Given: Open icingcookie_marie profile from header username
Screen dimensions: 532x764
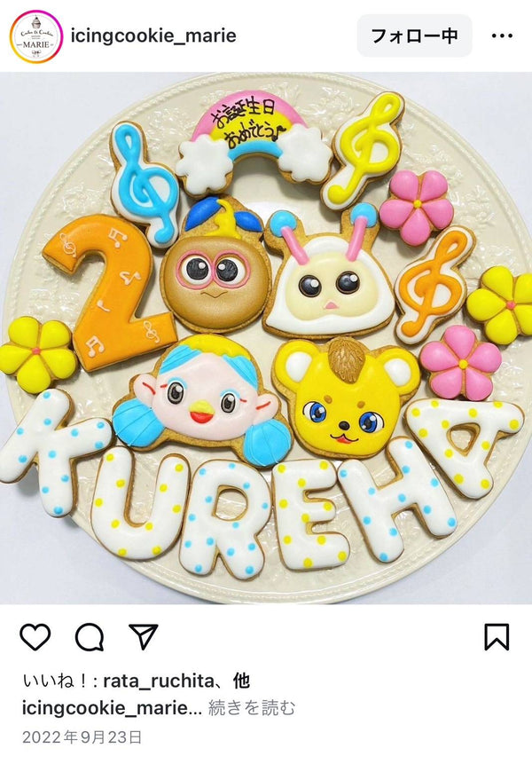Looking at the screenshot, I should (x=153, y=35).
